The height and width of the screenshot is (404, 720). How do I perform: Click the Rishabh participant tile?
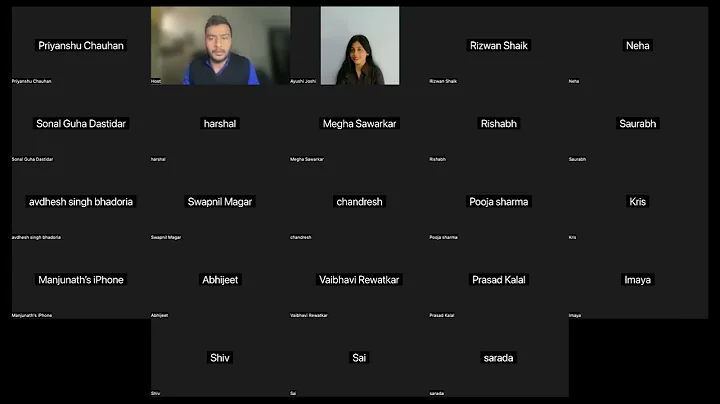point(499,123)
